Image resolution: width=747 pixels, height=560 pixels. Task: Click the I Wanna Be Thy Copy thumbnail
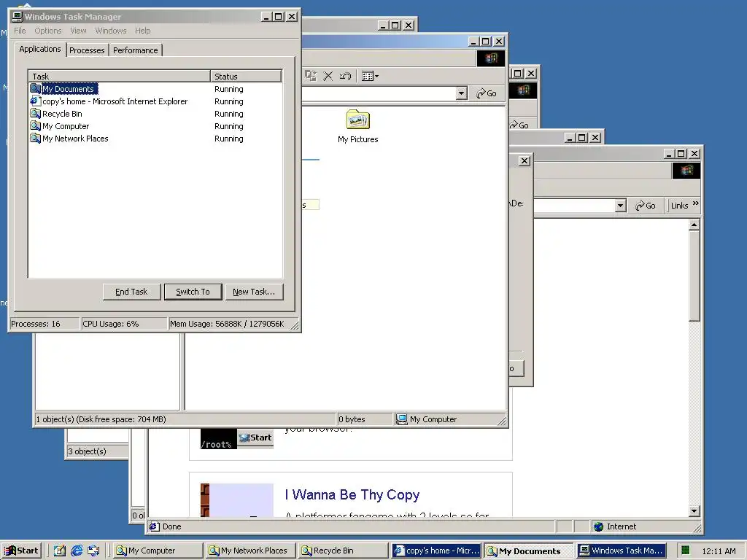[237, 500]
